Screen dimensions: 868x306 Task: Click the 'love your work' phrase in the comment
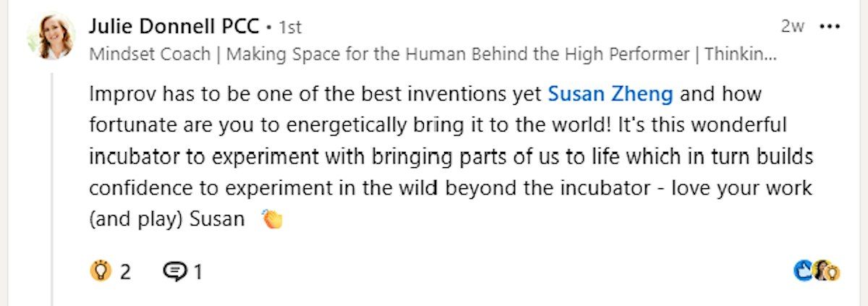[x=736, y=188]
